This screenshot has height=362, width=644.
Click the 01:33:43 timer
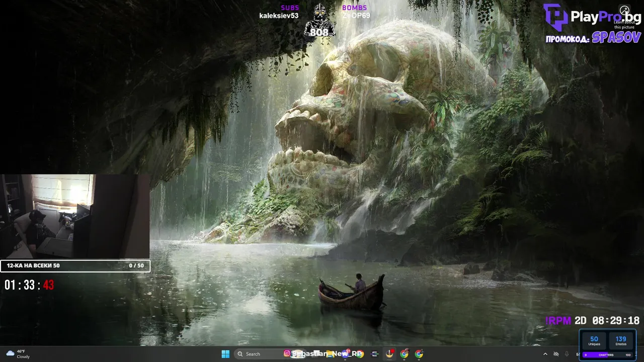click(29, 285)
